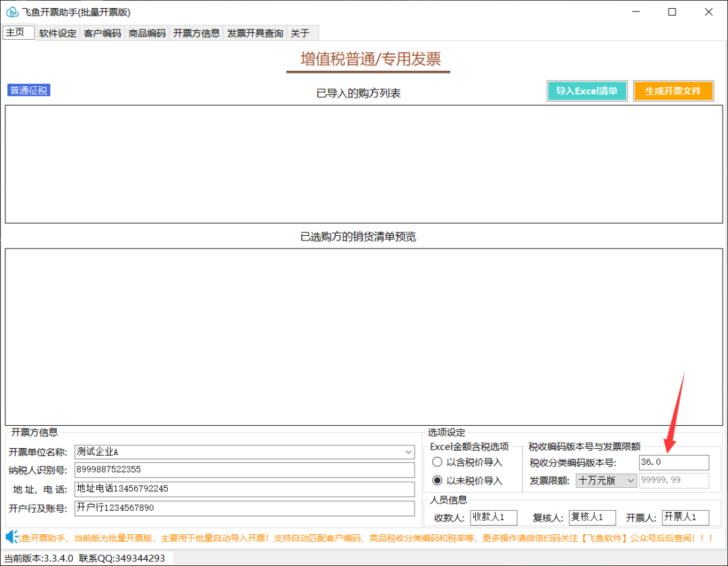The width and height of the screenshot is (728, 566).
Task: Open the 开票单位名称 dropdown
Action: coord(408,451)
